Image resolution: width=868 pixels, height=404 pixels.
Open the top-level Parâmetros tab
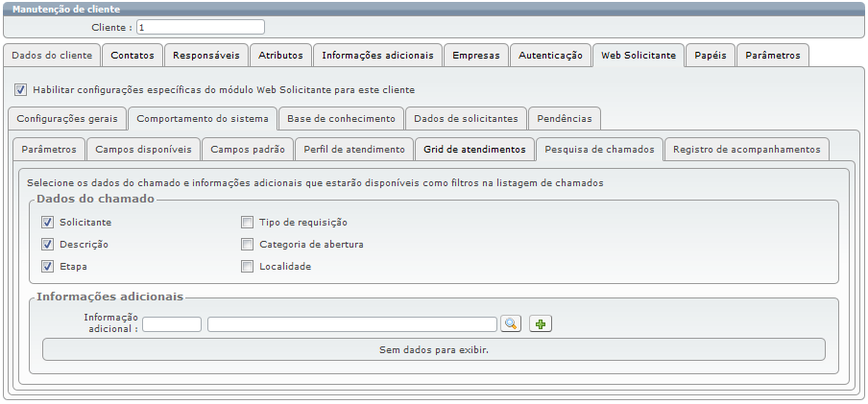[773, 56]
